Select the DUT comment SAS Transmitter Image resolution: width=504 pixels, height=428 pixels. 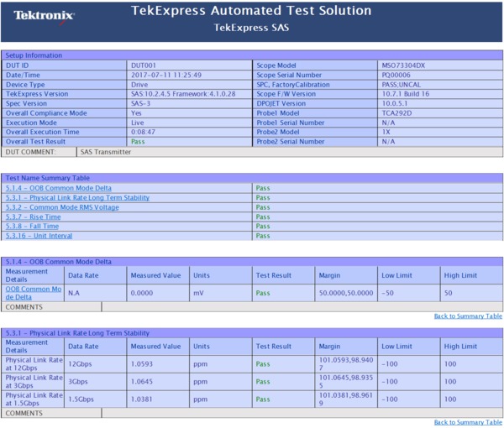click(x=106, y=152)
